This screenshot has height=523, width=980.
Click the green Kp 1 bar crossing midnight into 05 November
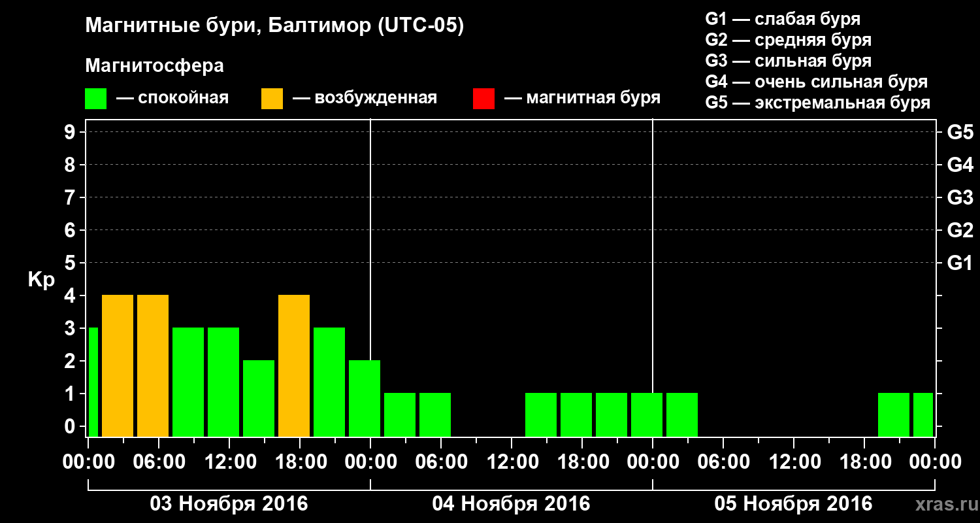click(647, 414)
